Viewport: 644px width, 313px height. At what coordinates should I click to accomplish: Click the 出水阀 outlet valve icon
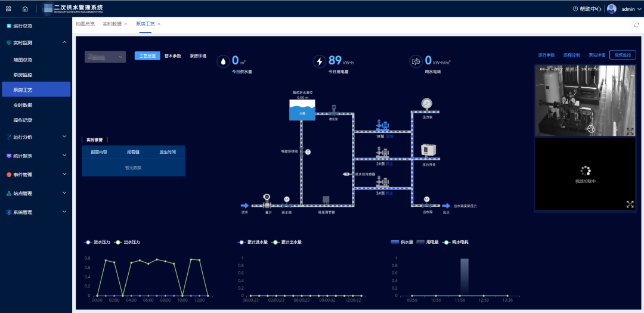tap(426, 202)
